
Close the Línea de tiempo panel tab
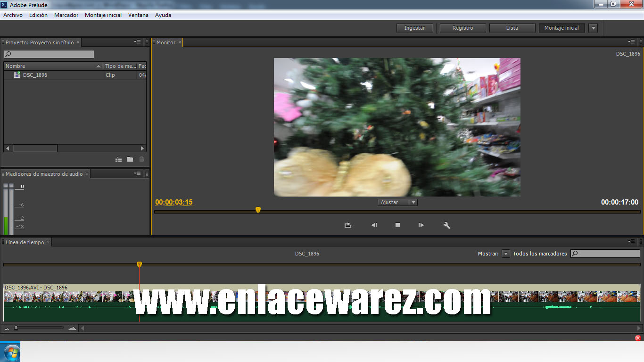pyautogui.click(x=48, y=242)
